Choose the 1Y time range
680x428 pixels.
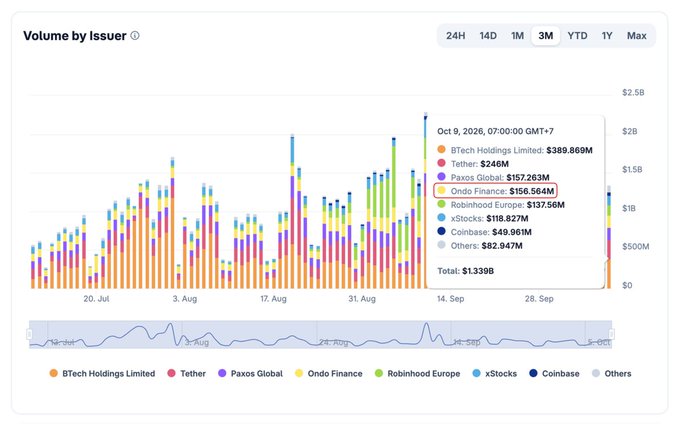click(607, 36)
